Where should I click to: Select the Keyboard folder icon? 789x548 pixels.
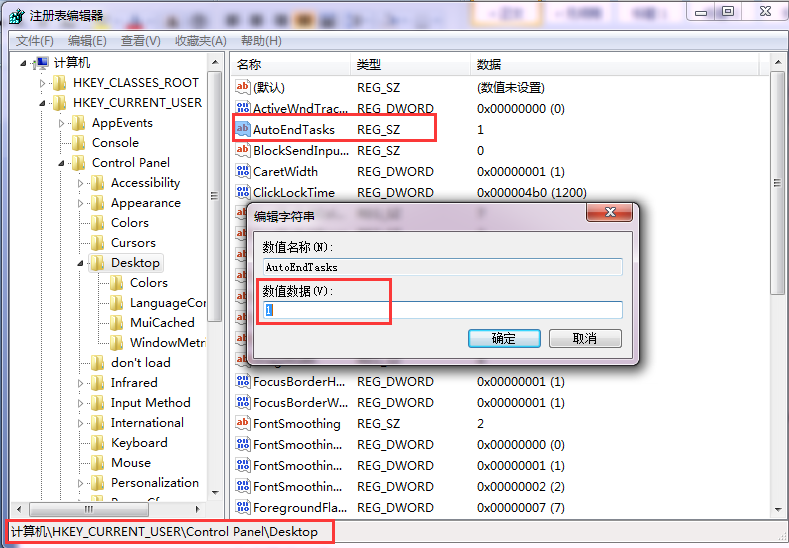click(98, 443)
